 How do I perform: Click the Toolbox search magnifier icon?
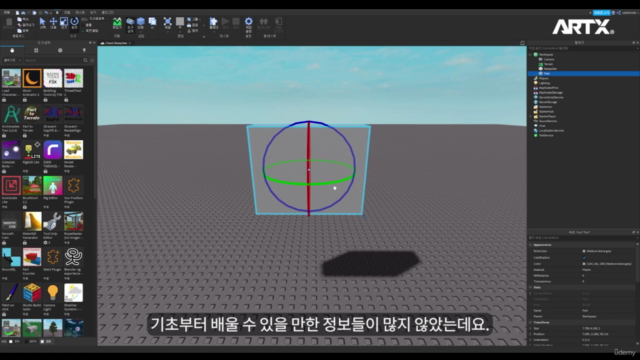coord(85,60)
